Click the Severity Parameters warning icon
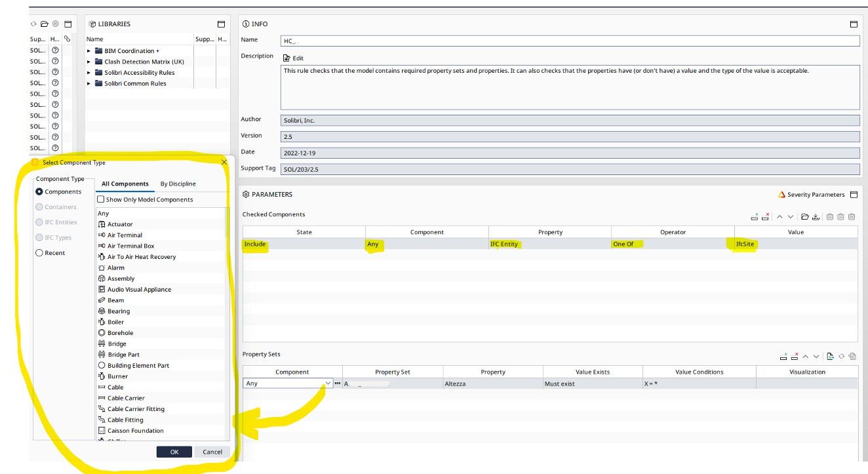 781,195
